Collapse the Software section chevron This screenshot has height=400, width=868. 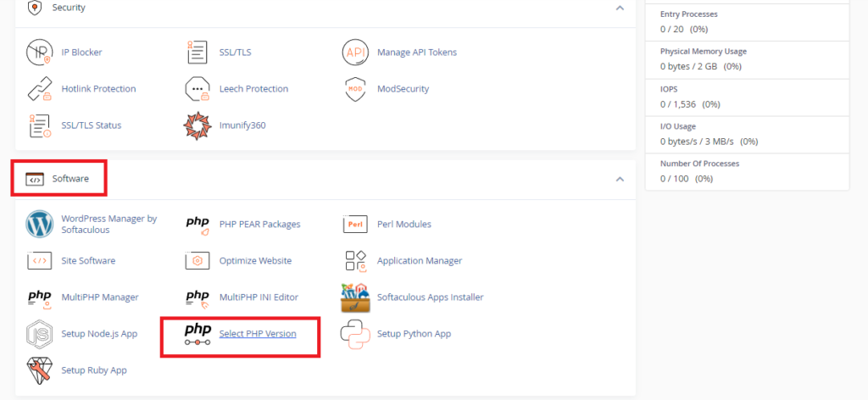coord(620,180)
